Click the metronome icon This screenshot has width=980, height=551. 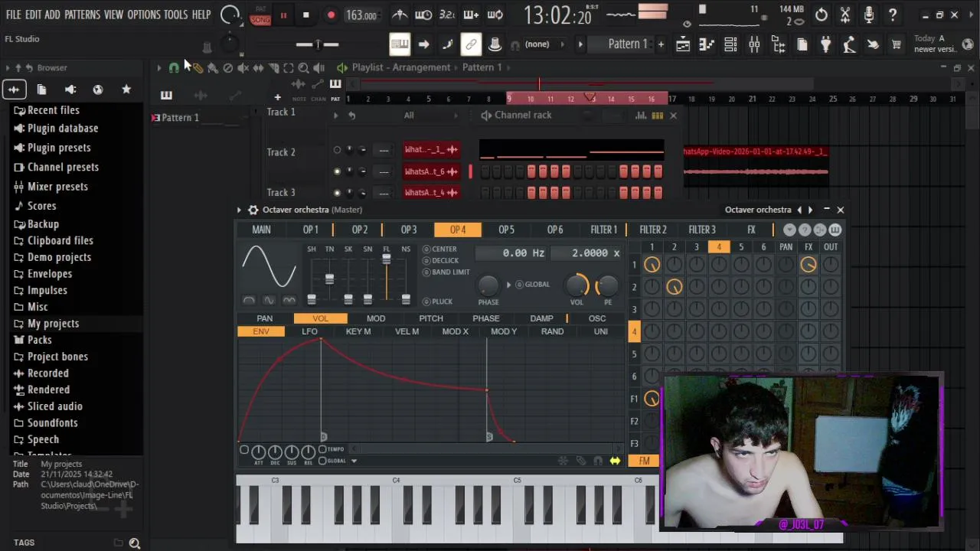pos(400,15)
